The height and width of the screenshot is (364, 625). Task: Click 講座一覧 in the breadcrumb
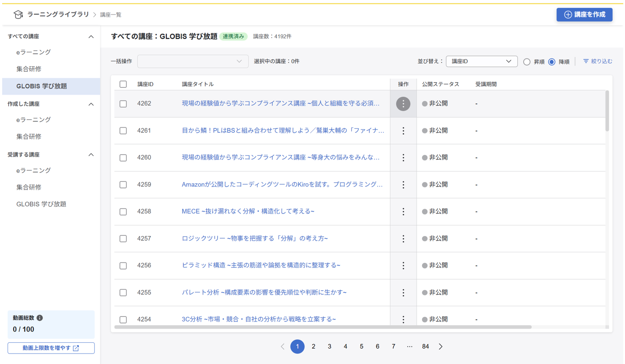(110, 14)
